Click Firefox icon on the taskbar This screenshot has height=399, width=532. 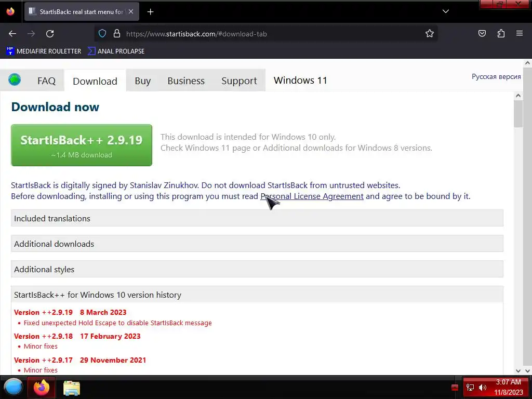point(42,387)
